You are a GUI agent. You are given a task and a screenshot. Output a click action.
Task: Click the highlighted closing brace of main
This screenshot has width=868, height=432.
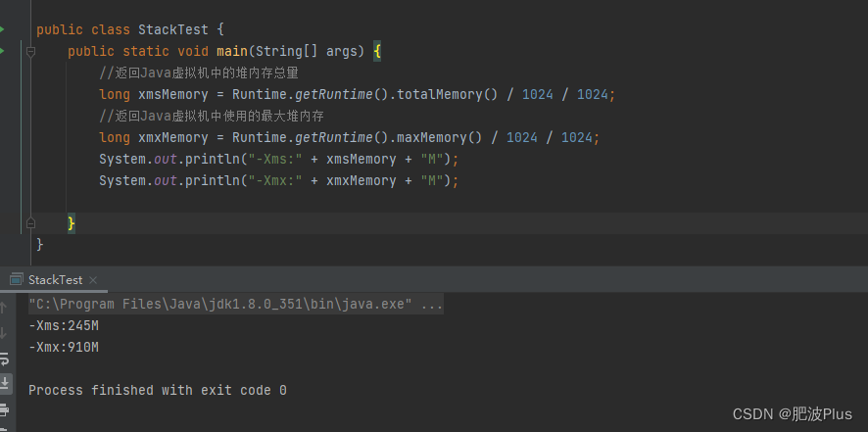(x=72, y=223)
